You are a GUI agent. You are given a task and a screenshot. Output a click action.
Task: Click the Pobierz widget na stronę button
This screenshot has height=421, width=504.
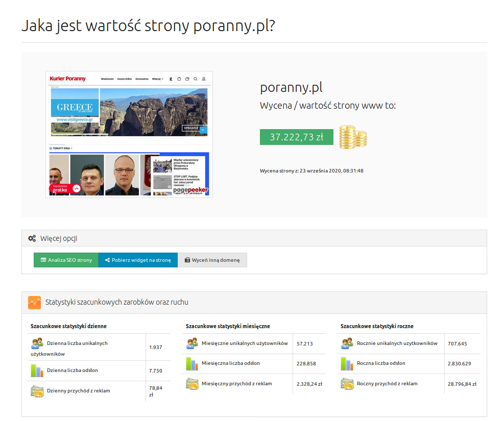coord(138,260)
